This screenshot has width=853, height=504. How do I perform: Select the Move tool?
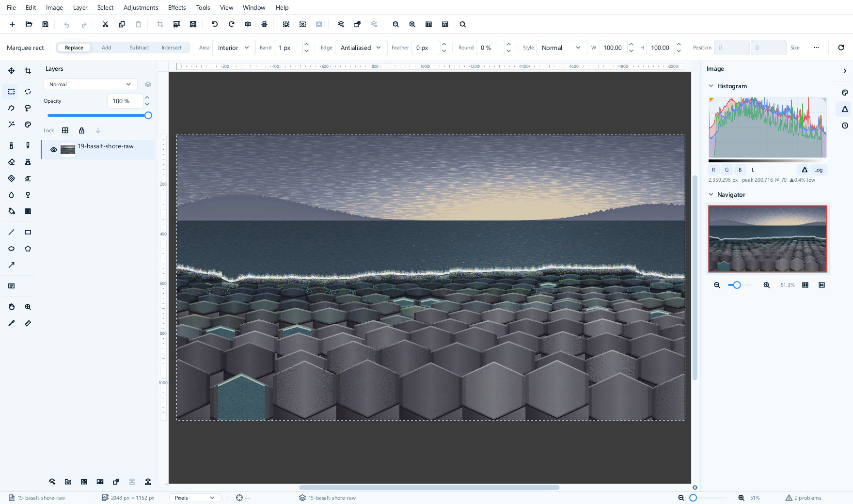click(11, 71)
